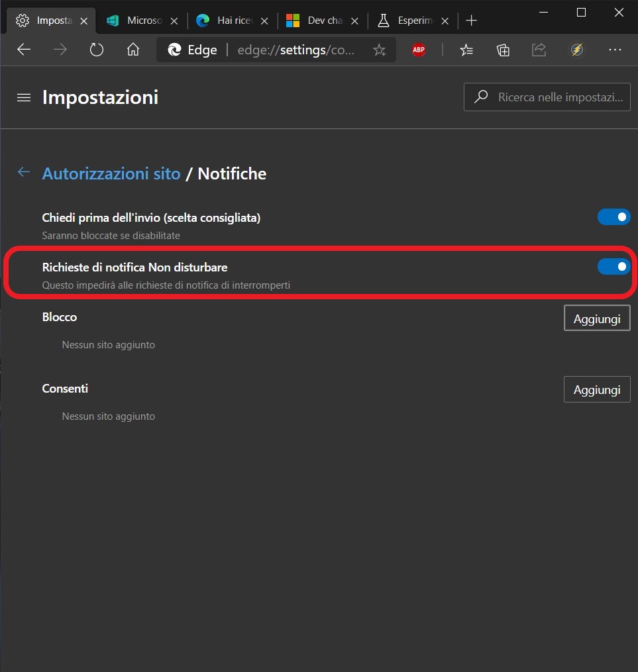638x672 pixels.
Task: Open the ABP Adblock Plus extension
Action: pos(419,50)
